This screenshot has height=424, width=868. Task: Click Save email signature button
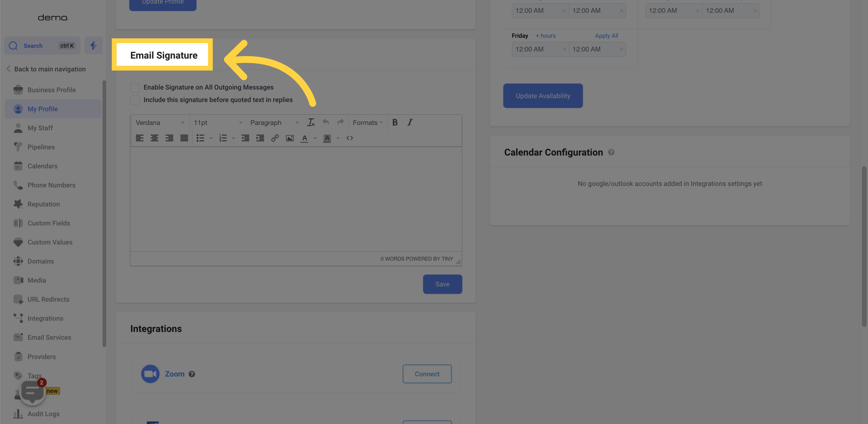(x=442, y=284)
